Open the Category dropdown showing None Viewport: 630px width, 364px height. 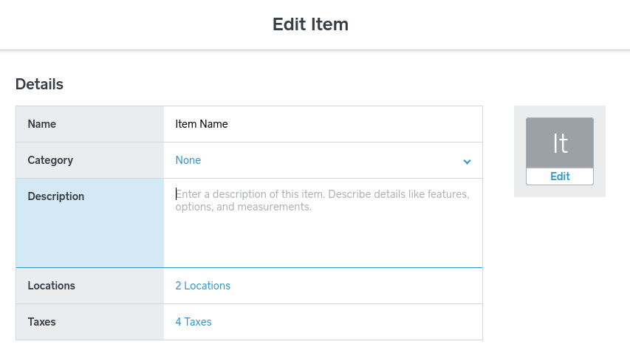coord(322,160)
